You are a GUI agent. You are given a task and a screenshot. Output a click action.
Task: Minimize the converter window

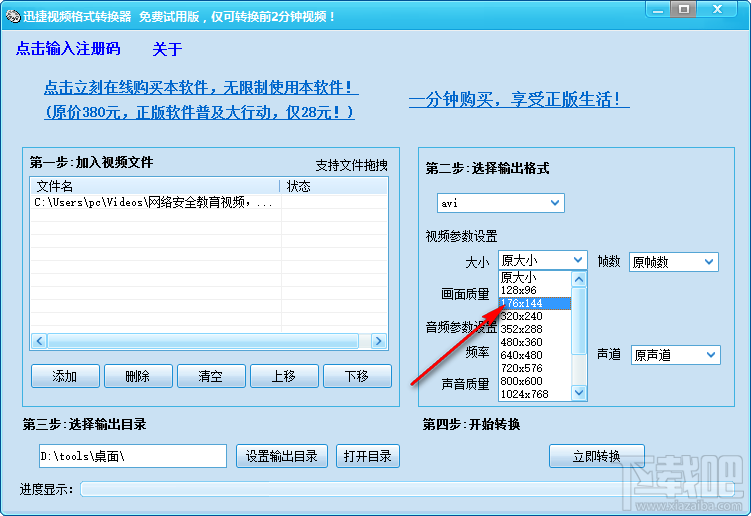(x=658, y=9)
